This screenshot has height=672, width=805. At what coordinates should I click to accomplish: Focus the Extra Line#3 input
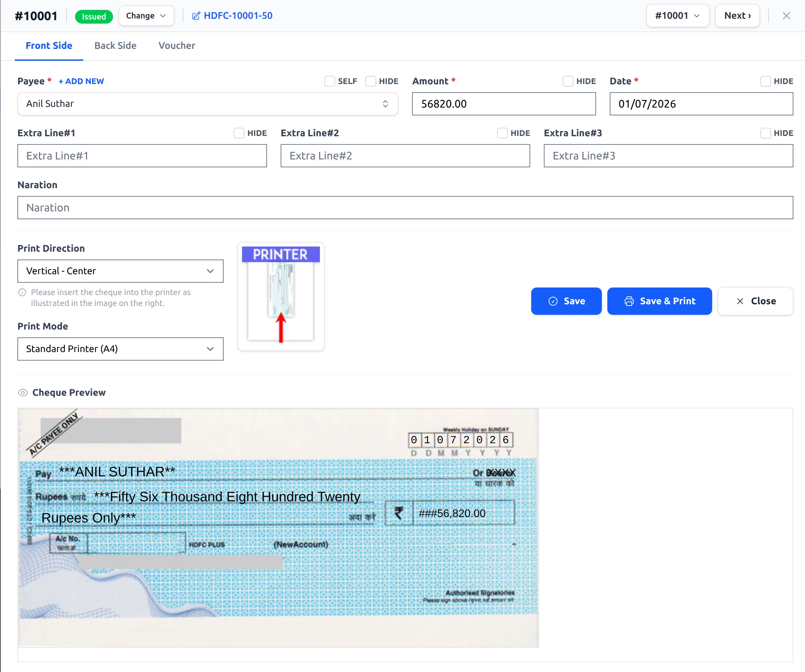click(668, 156)
